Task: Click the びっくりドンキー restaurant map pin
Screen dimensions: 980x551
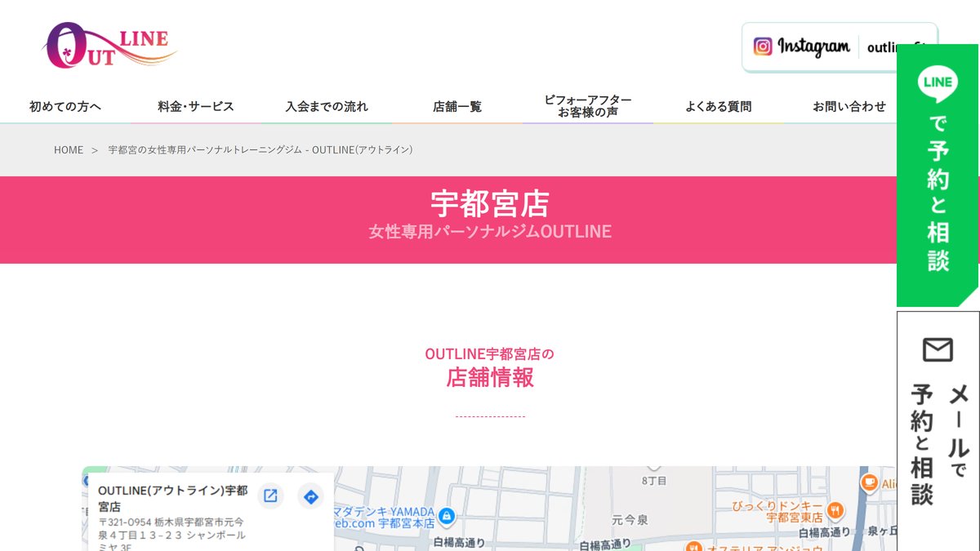Action: (835, 511)
